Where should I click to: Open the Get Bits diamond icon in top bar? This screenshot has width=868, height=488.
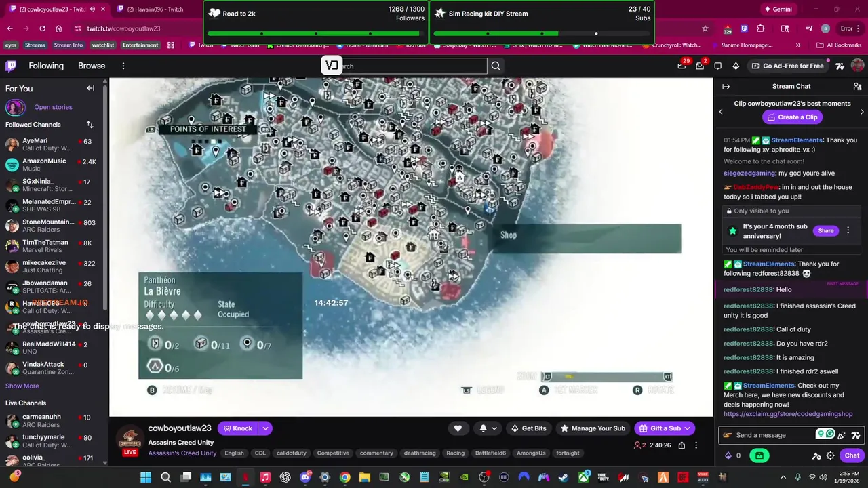click(736, 66)
